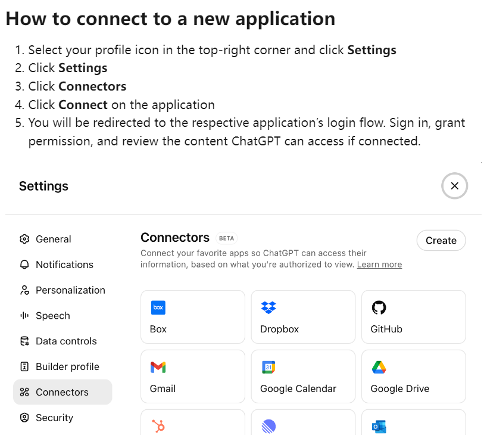
Task: Click the HubSpot connector icon
Action: pyautogui.click(x=158, y=427)
